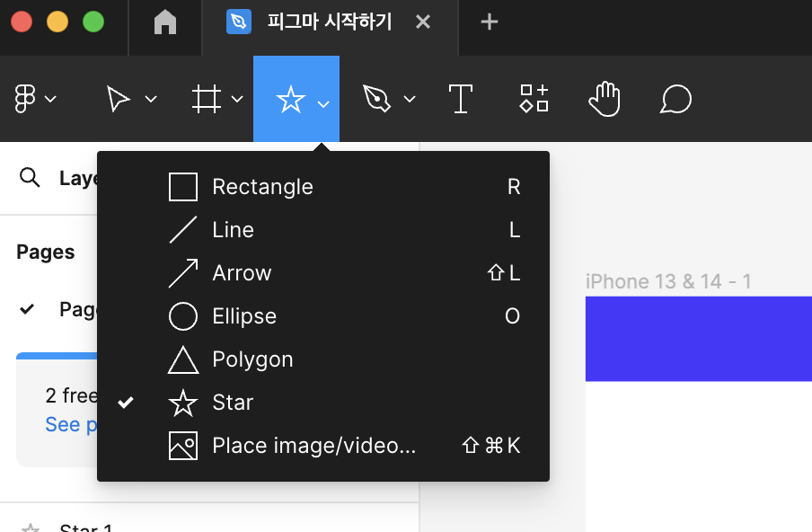Click the iPhone 13 & 14 - 1 frame label
The image size is (812, 532).
[x=668, y=281]
